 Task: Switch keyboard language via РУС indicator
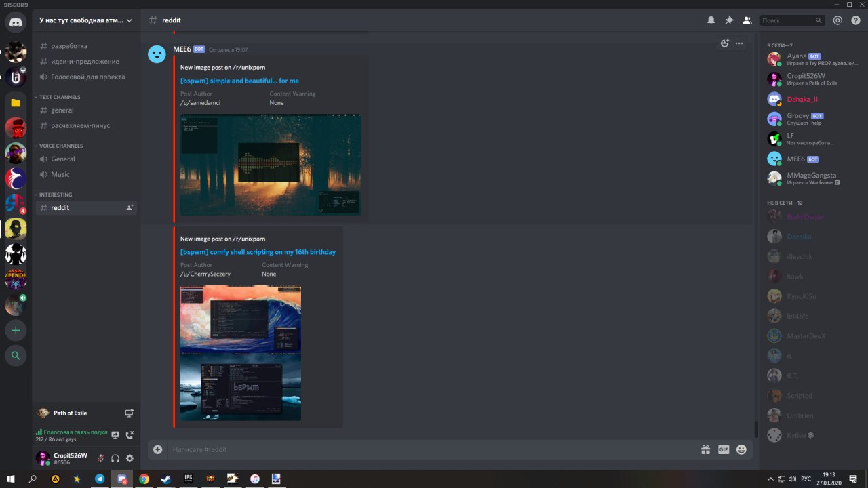coord(806,479)
